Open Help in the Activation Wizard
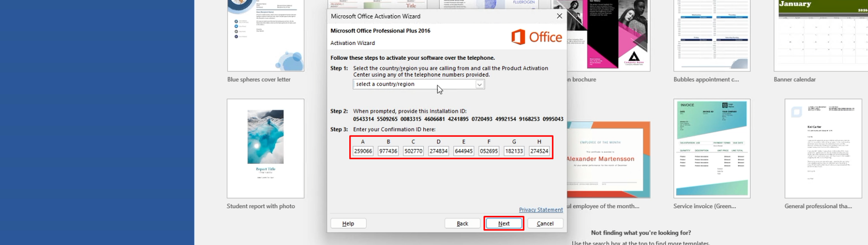The image size is (868, 245). click(x=348, y=223)
